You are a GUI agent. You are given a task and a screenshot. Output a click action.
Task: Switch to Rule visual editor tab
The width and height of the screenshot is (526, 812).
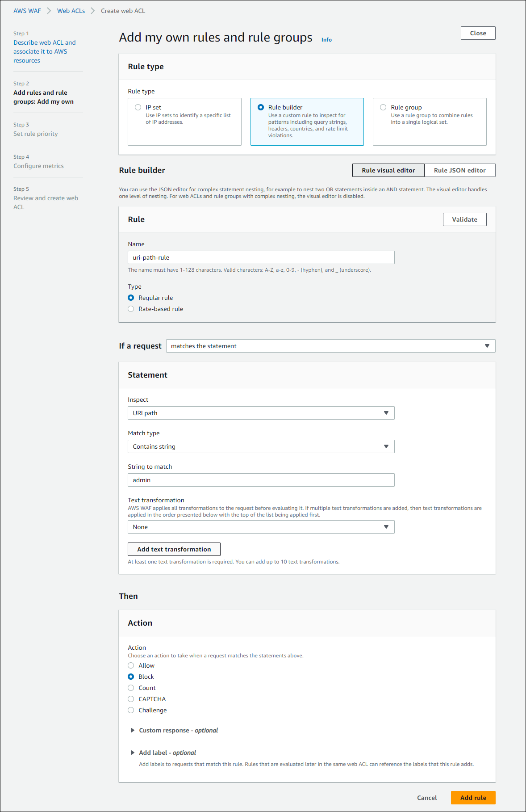pyautogui.click(x=388, y=170)
